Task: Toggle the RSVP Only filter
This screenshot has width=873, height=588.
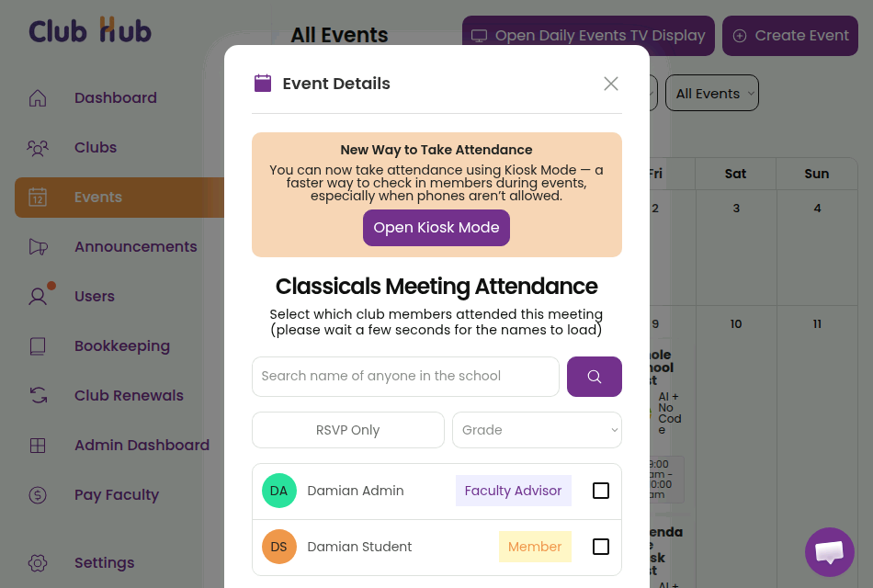Action: click(x=347, y=430)
